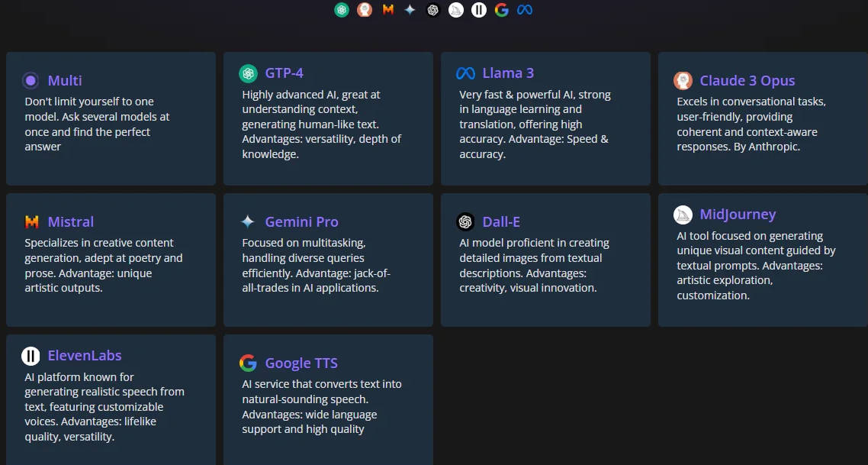Click the Meta logo beside Llama 3

(465, 73)
